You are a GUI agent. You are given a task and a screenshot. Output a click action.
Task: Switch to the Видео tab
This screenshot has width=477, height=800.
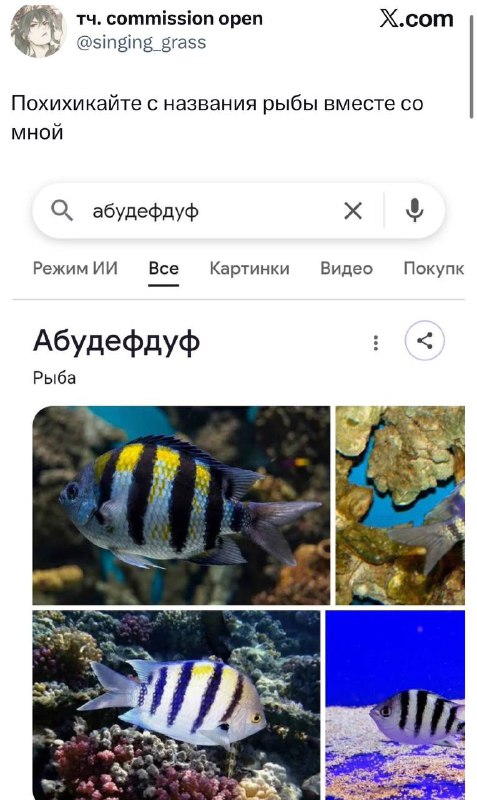(346, 268)
